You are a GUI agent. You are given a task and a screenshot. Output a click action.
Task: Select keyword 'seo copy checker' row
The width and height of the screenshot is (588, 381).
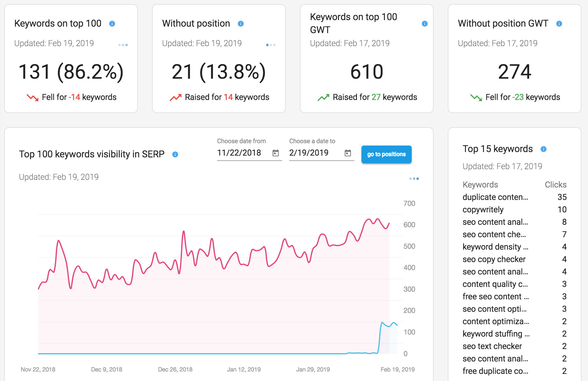click(515, 259)
